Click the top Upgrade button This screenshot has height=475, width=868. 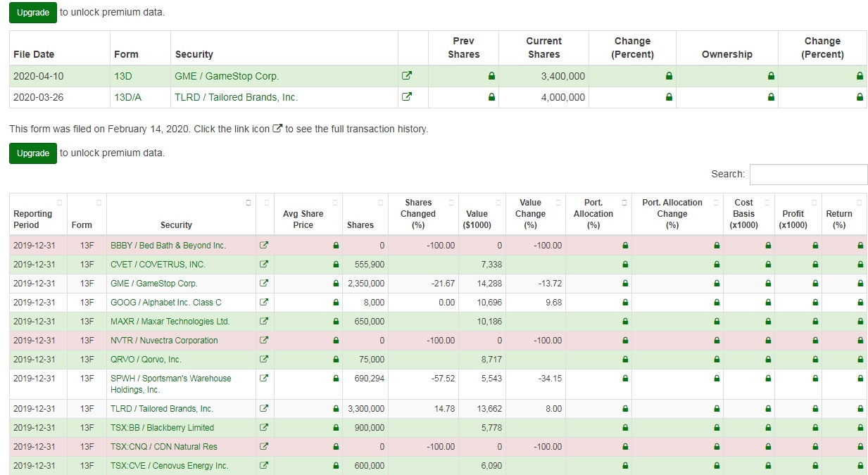click(x=33, y=13)
